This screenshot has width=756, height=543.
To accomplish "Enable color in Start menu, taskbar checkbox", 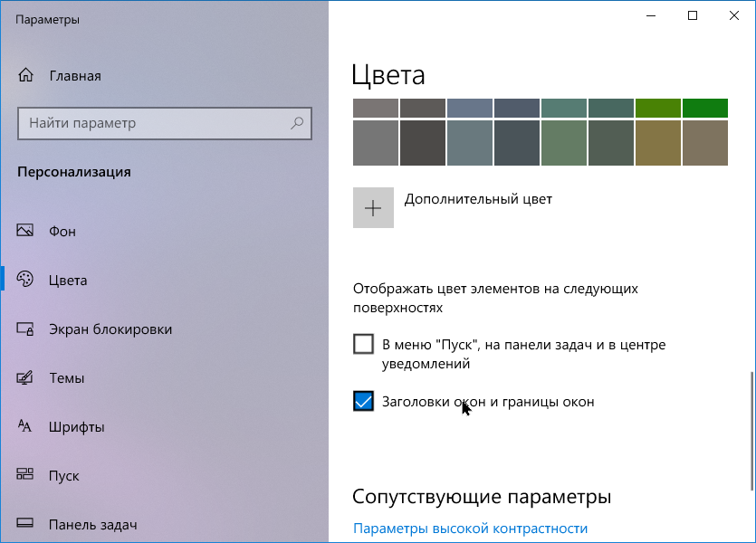I will [363, 345].
